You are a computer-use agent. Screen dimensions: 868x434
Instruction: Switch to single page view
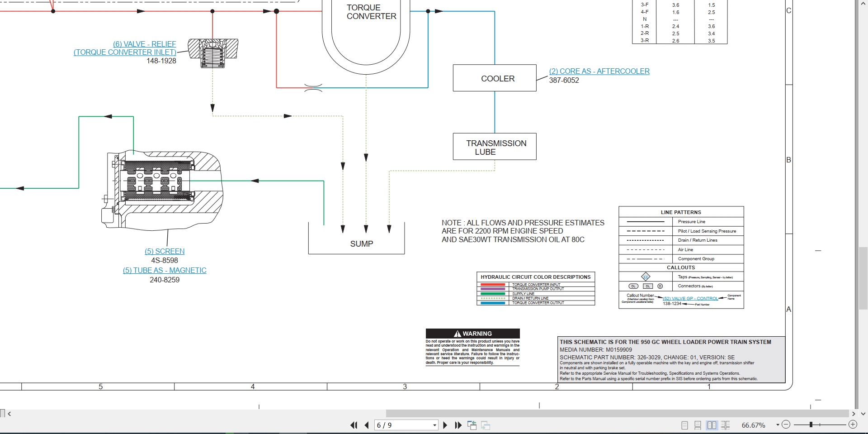pyautogui.click(x=684, y=425)
